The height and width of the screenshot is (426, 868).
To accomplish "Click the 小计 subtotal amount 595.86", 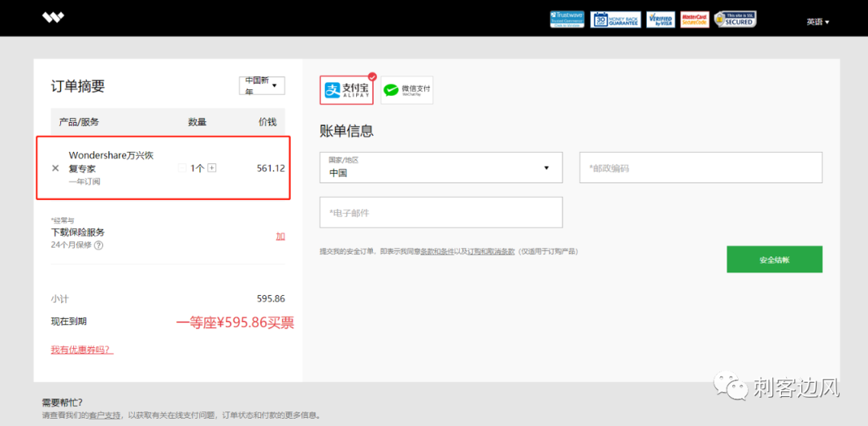I will coord(271,298).
